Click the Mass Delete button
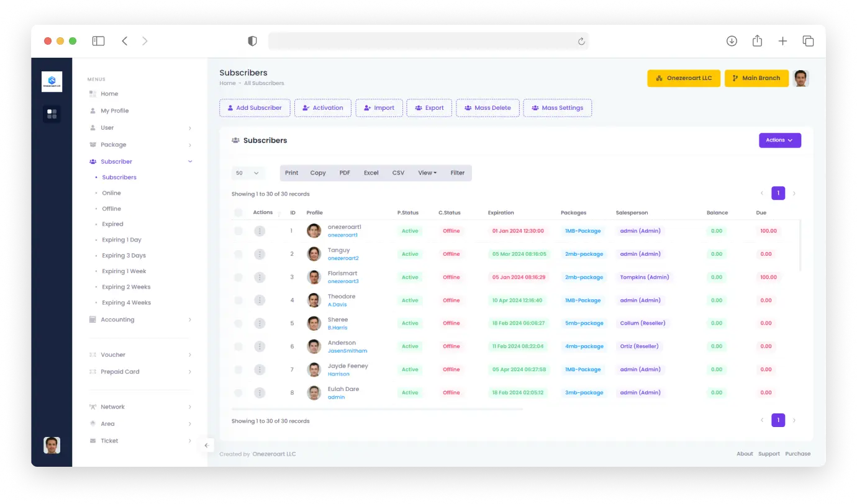857x504 pixels. coord(487,108)
